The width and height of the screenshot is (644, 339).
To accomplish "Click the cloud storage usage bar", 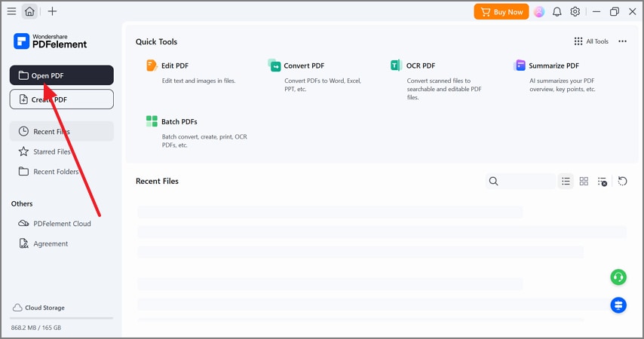I will (61, 318).
